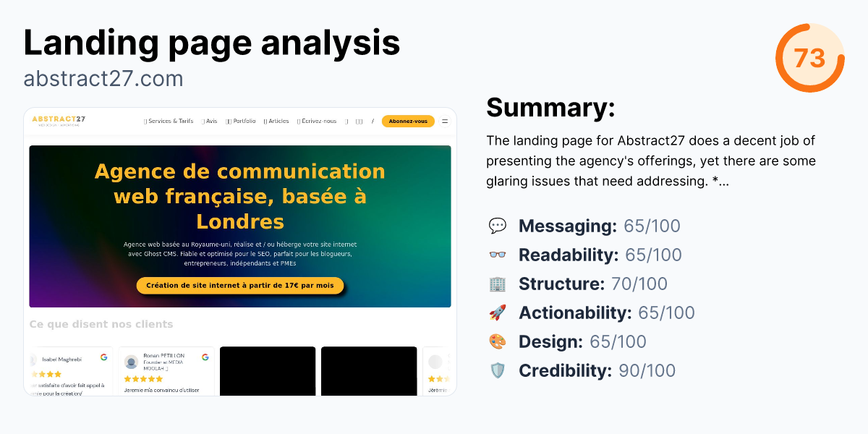Click the icon beside Services & Tarifs
This screenshot has width=868, height=434.
point(145,122)
